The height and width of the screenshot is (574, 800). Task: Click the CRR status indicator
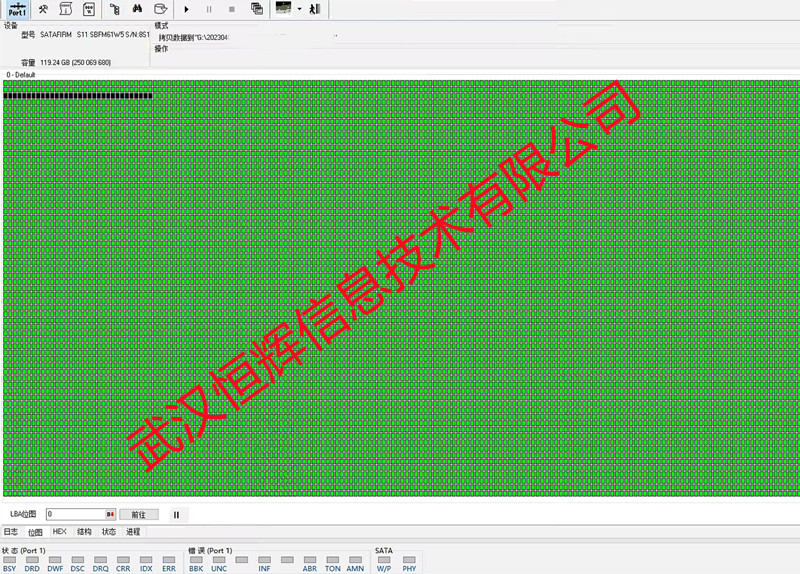[123, 564]
